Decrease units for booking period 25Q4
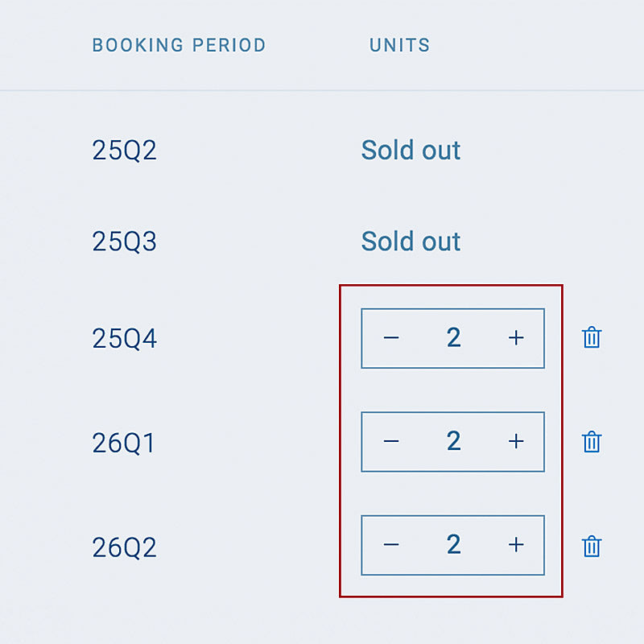Viewport: 644px width, 644px height. tap(391, 338)
